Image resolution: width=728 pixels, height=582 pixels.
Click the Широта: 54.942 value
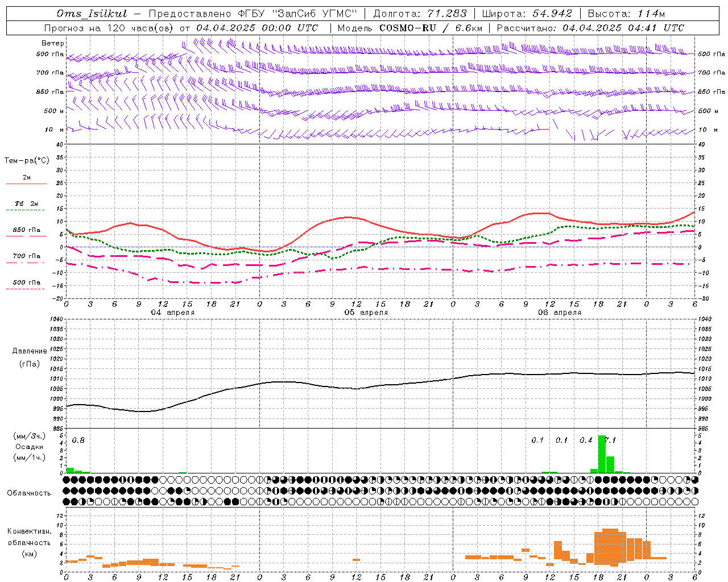(527, 14)
